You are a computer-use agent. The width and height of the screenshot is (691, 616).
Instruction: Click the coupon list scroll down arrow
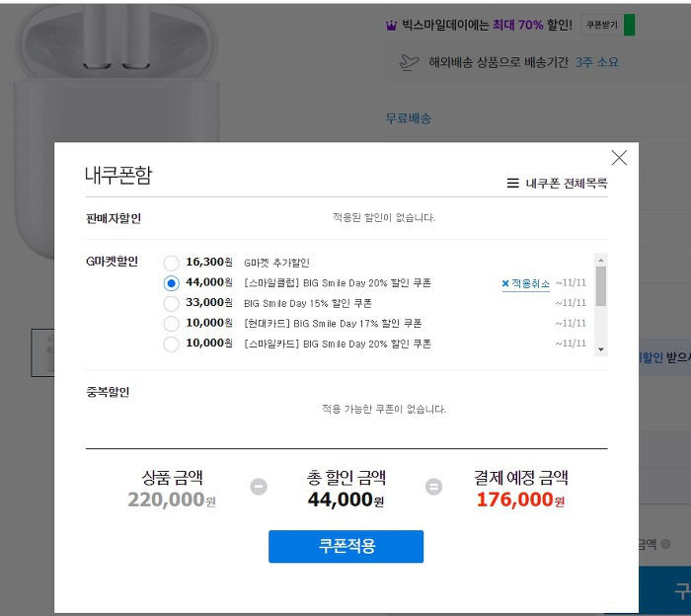600,349
